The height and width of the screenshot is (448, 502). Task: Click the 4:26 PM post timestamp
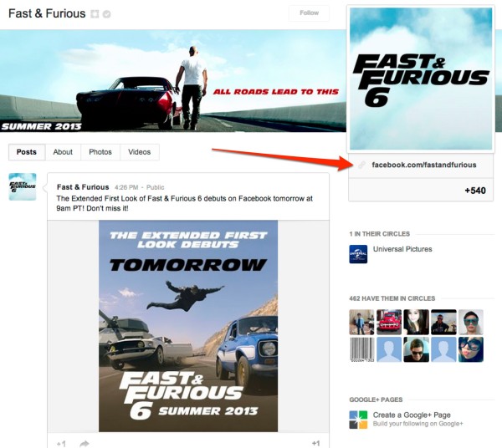pos(126,187)
